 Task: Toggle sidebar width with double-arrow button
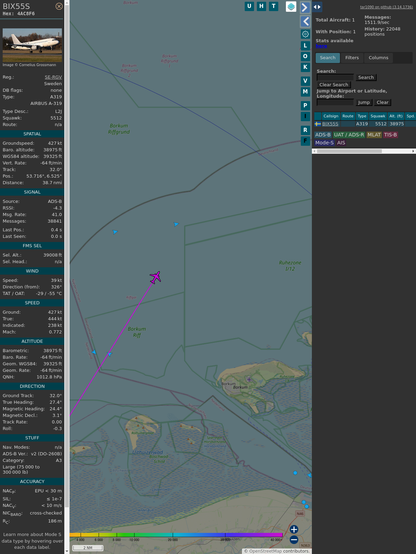tap(317, 7)
